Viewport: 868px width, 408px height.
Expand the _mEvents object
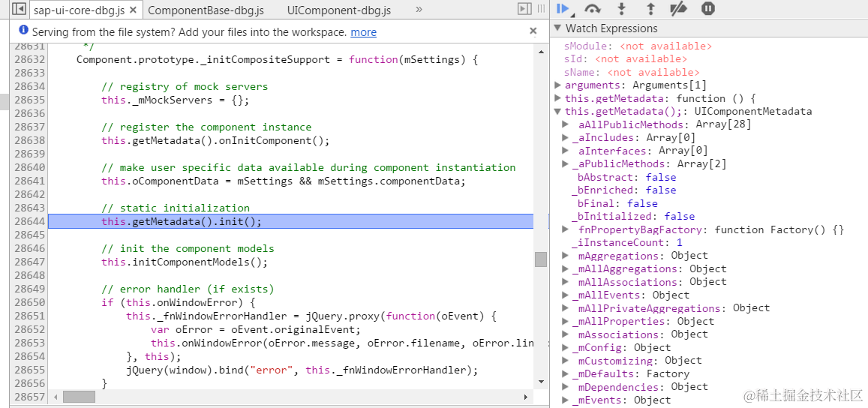click(x=565, y=400)
